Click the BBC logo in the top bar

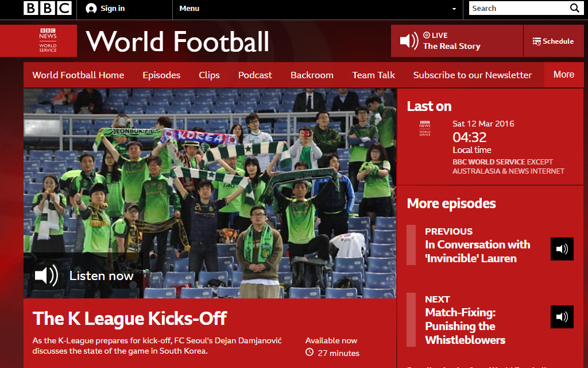[47, 8]
